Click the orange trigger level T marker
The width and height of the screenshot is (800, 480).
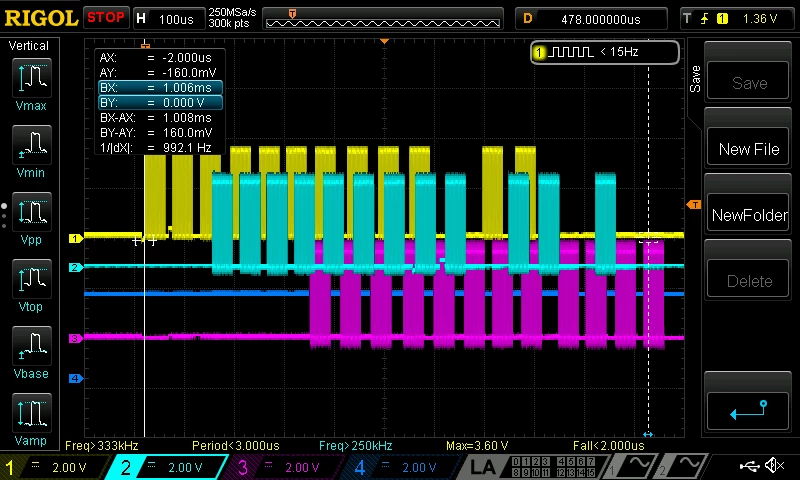pos(694,205)
